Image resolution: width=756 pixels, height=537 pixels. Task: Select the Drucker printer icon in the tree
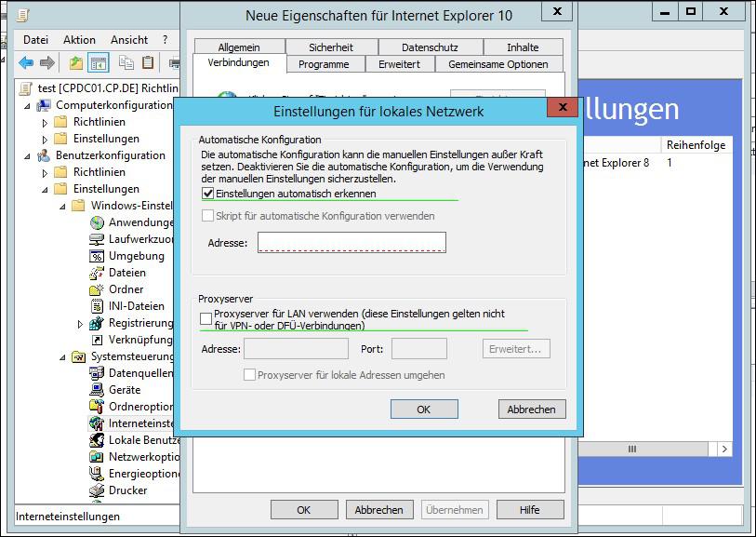pyautogui.click(x=97, y=490)
